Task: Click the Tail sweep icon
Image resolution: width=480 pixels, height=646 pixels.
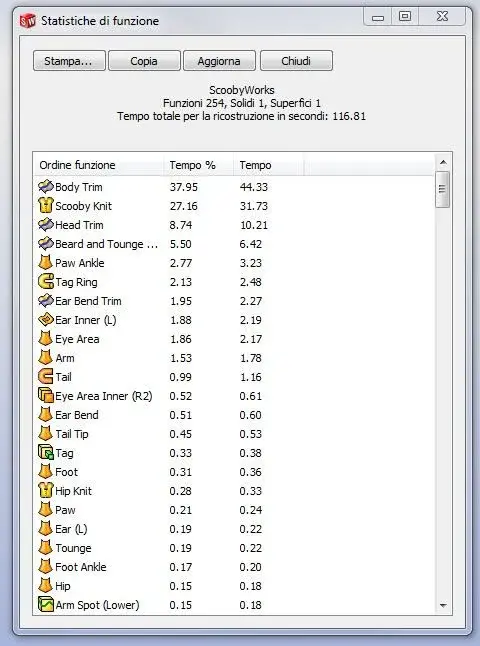Action: pos(46,377)
